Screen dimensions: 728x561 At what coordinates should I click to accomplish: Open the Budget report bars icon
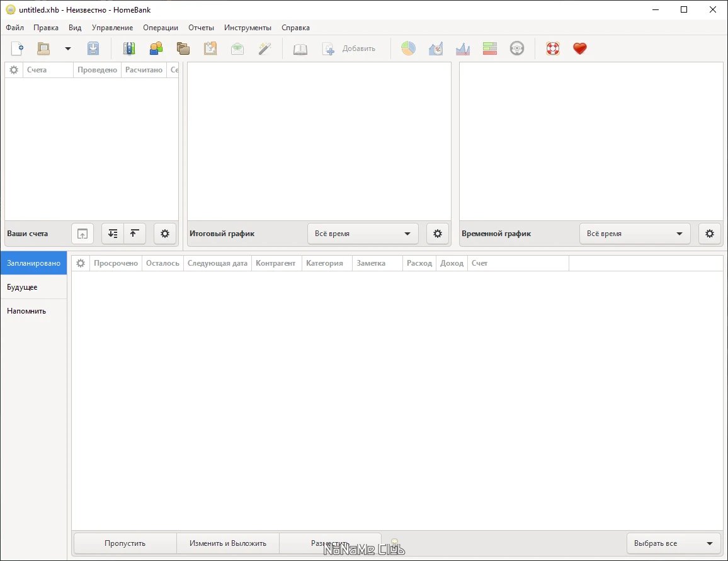490,48
